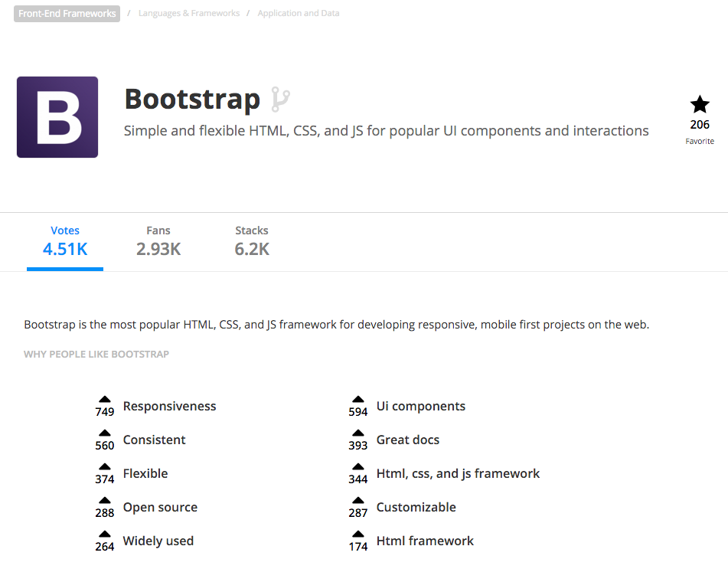Click the Widely used reason text
Image resolution: width=728 pixels, height=582 pixels.
click(158, 541)
